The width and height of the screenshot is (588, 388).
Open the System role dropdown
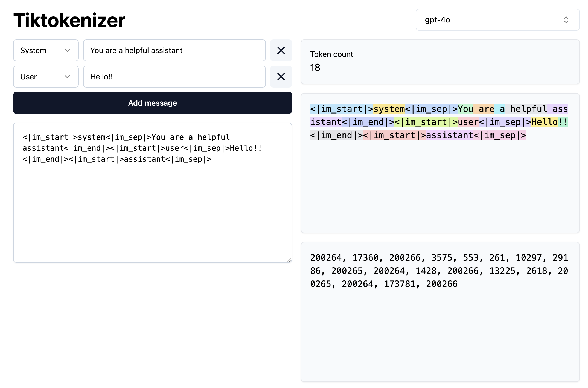46,50
